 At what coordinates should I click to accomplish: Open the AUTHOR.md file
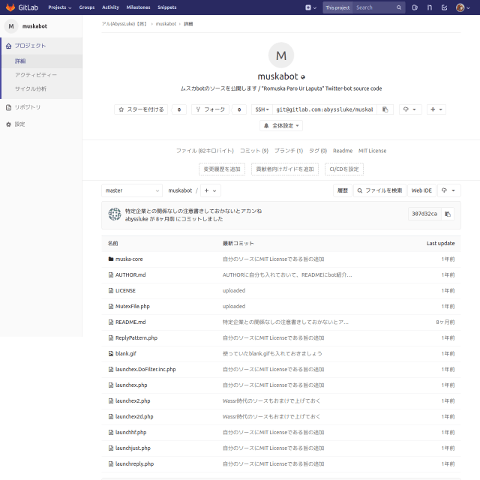click(x=131, y=275)
